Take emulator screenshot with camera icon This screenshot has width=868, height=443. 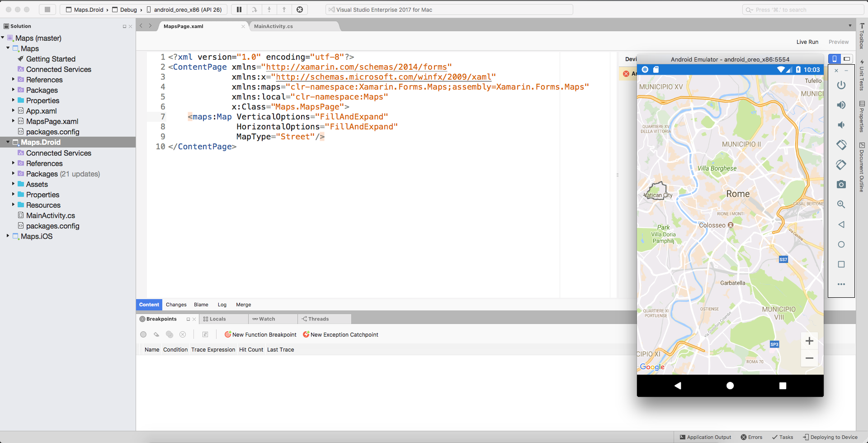coord(841,185)
